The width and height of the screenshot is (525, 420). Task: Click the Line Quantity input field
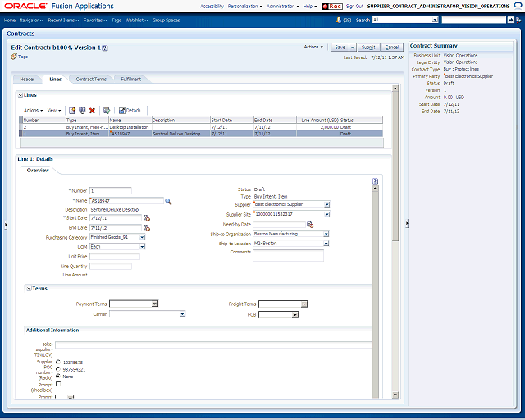pyautogui.click(x=111, y=267)
